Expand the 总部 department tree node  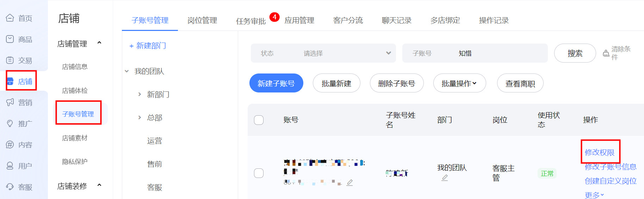tap(140, 118)
